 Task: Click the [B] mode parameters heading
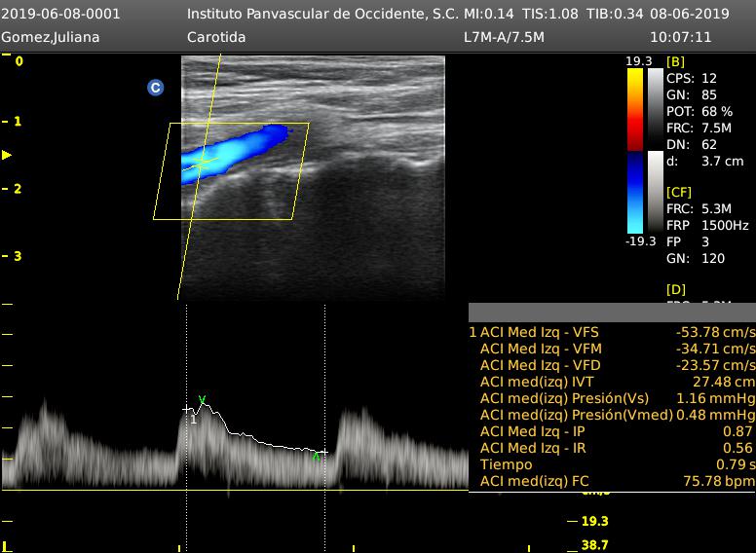click(x=675, y=61)
